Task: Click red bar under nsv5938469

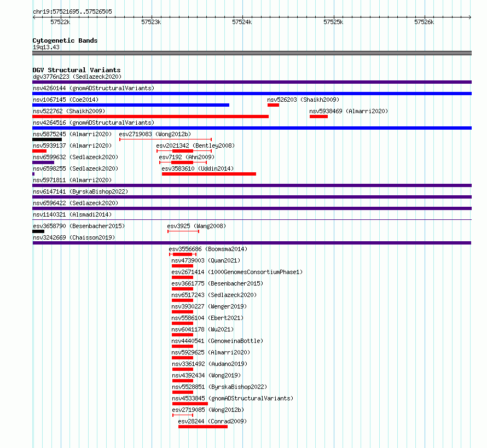Action: 318,117
